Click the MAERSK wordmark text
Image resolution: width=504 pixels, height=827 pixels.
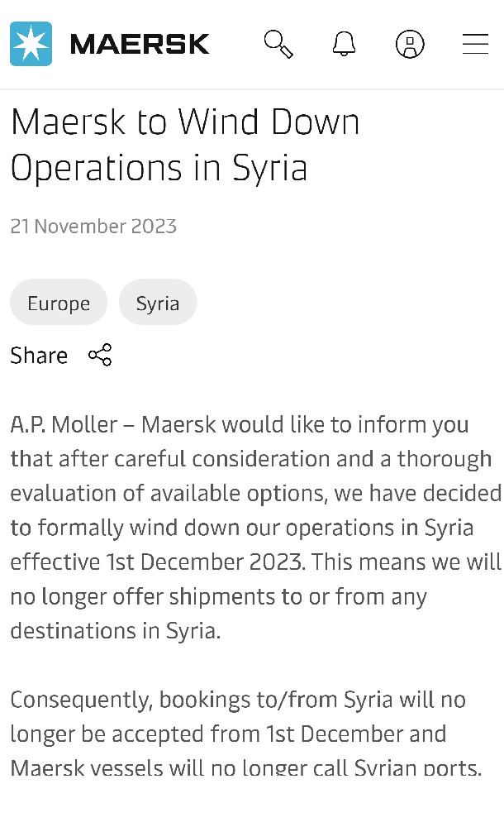140,44
